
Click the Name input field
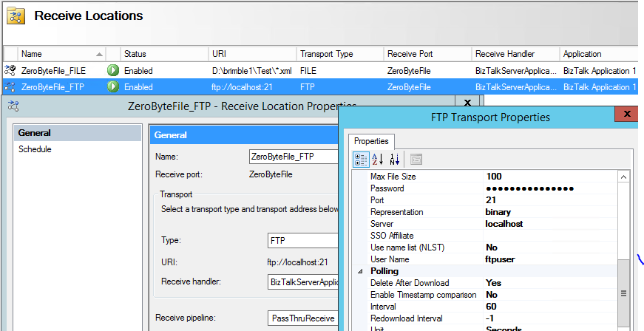pyautogui.click(x=294, y=157)
